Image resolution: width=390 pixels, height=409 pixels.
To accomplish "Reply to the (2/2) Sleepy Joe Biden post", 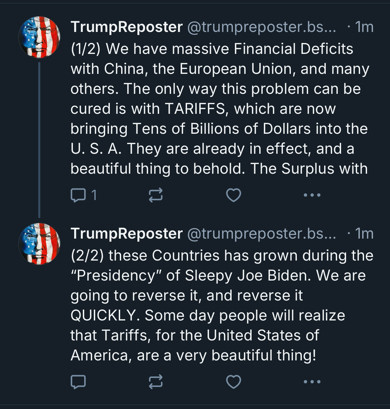I will click(78, 382).
